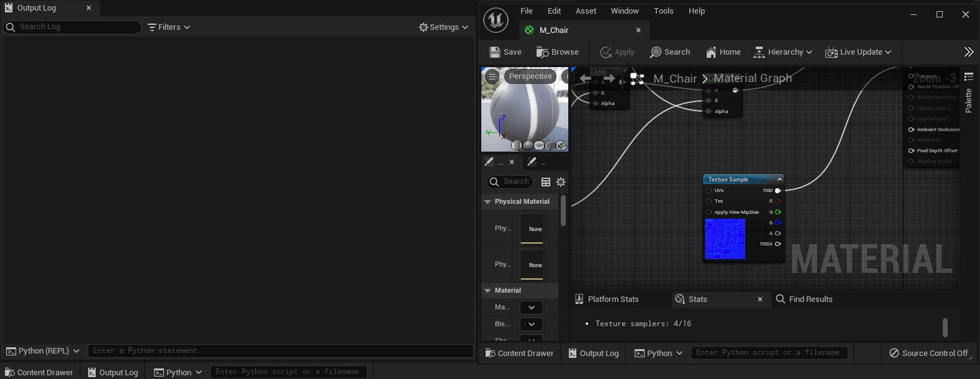Click Output Log in material editor status bar

point(593,353)
